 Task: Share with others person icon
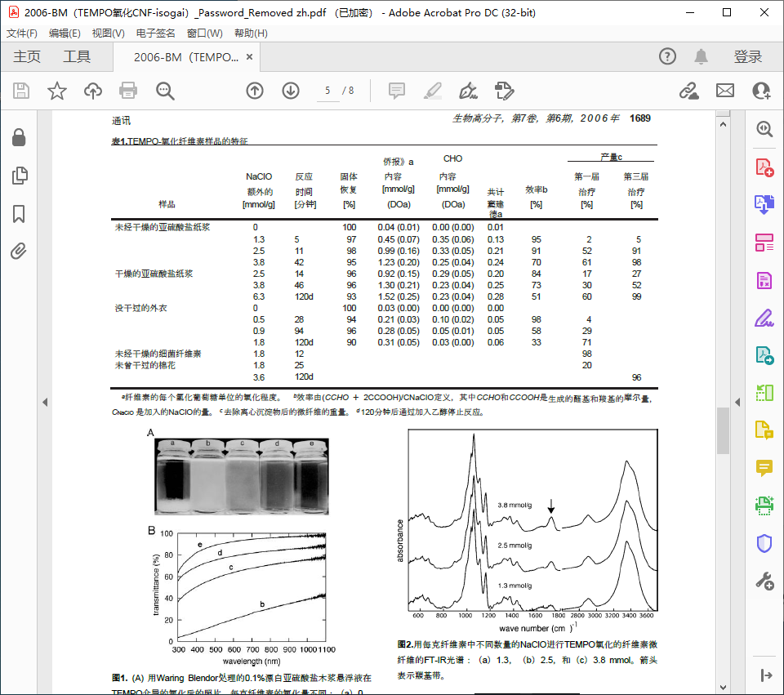click(x=761, y=91)
